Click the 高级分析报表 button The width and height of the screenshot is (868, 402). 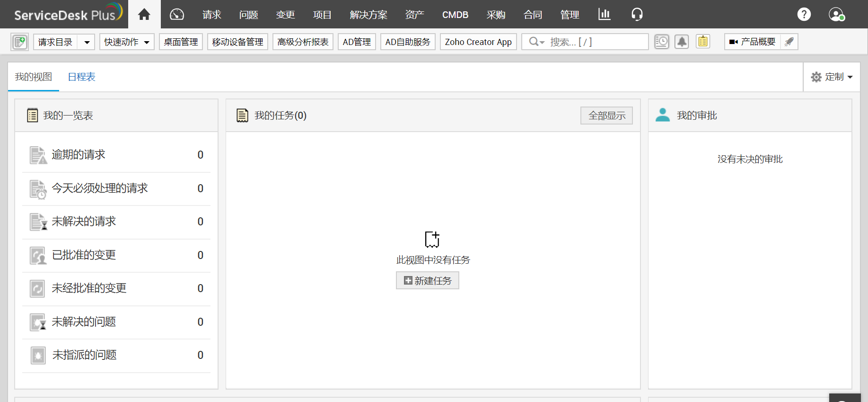(303, 42)
